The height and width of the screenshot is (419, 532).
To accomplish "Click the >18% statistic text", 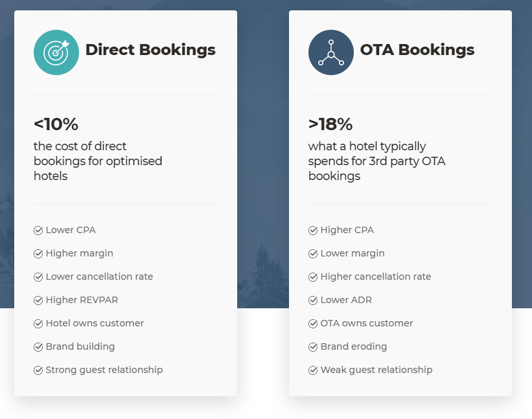I will (x=330, y=124).
